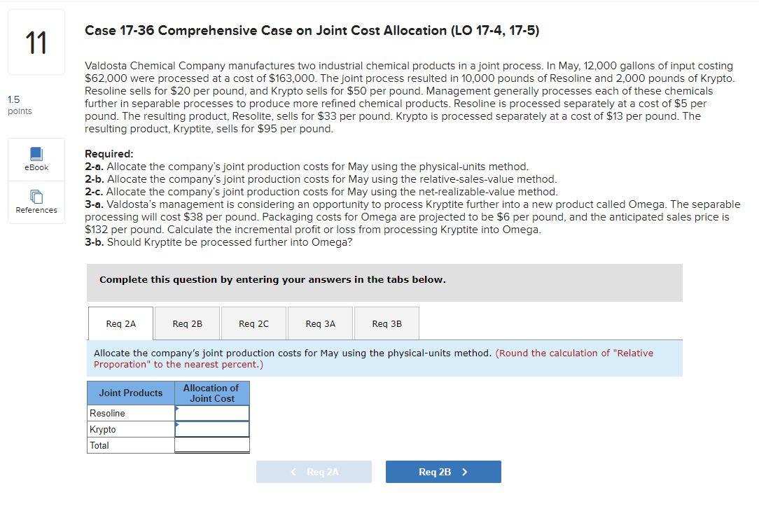Click the grayed Req 2A back button
Screen dimensions: 759x532
pyautogui.click(x=314, y=471)
